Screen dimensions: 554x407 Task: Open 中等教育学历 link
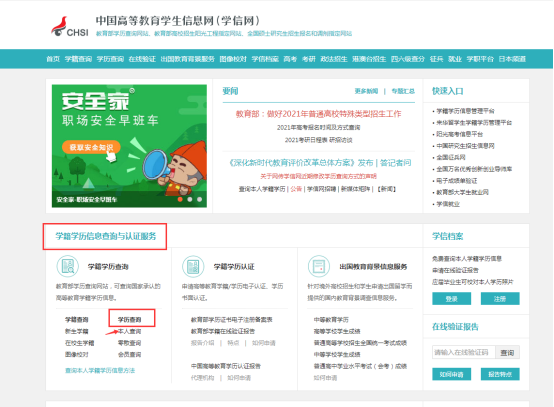331,320
